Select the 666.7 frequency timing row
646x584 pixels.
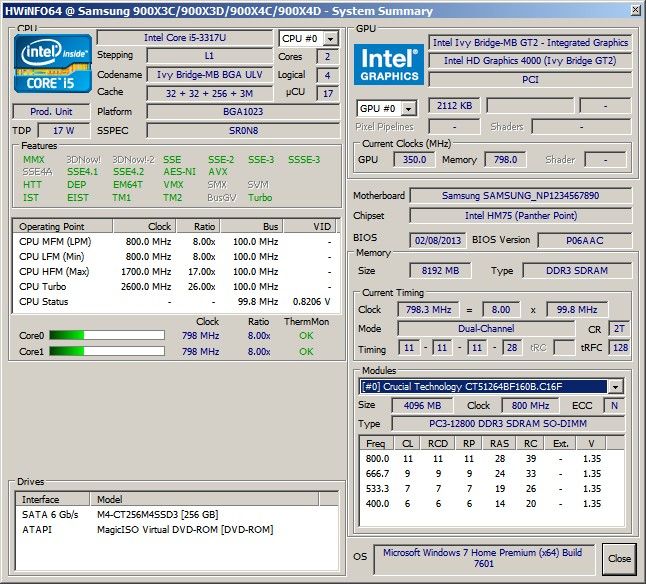(492, 474)
